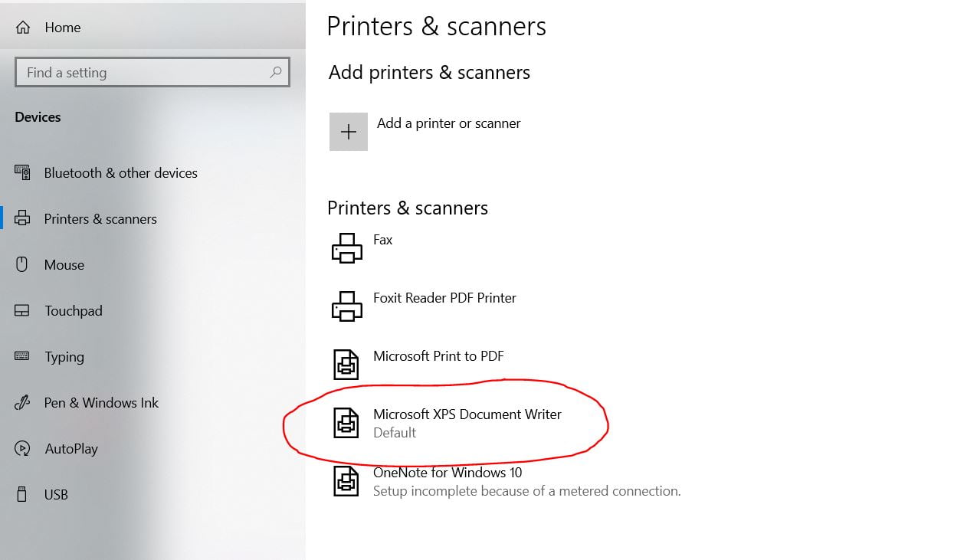Open the Typing settings page
This screenshot has height=560, width=977.
[x=64, y=357]
